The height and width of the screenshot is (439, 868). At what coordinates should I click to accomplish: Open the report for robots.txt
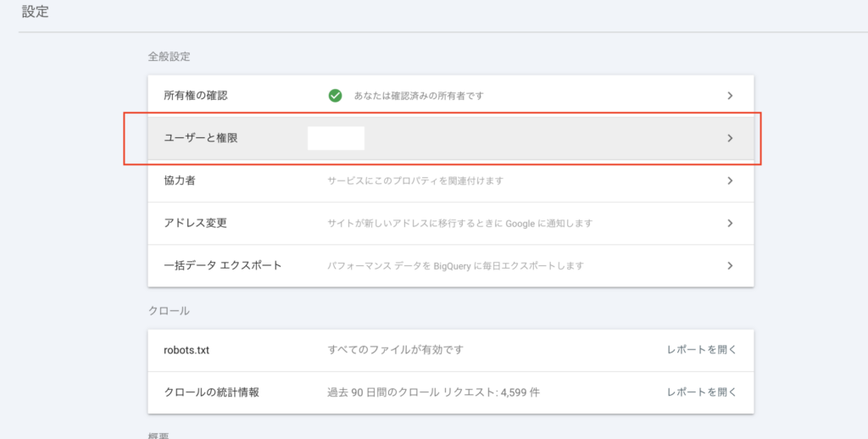[x=701, y=349]
